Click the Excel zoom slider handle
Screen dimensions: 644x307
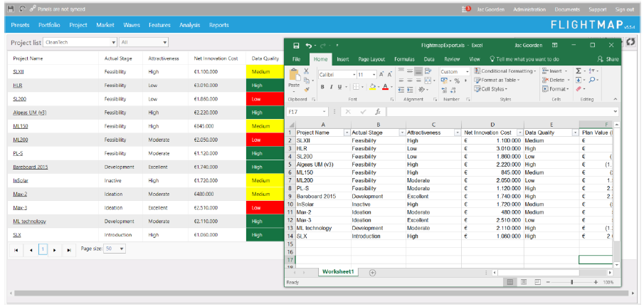point(571,282)
